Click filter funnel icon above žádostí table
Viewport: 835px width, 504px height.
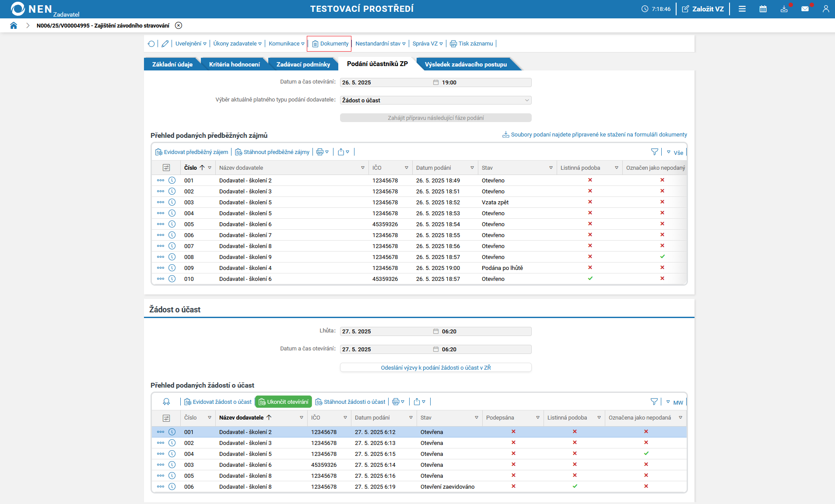[x=654, y=402]
